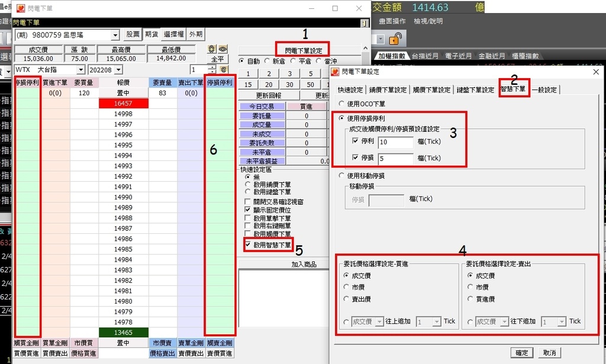Switch to 鍵盤下單設定 tab
The image size is (606, 364).
pos(475,89)
